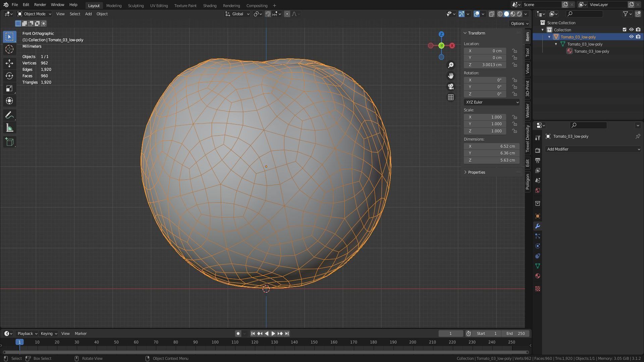The width and height of the screenshot is (644, 362).
Task: Open Keying dropdown in timeline
Action: tap(49, 334)
